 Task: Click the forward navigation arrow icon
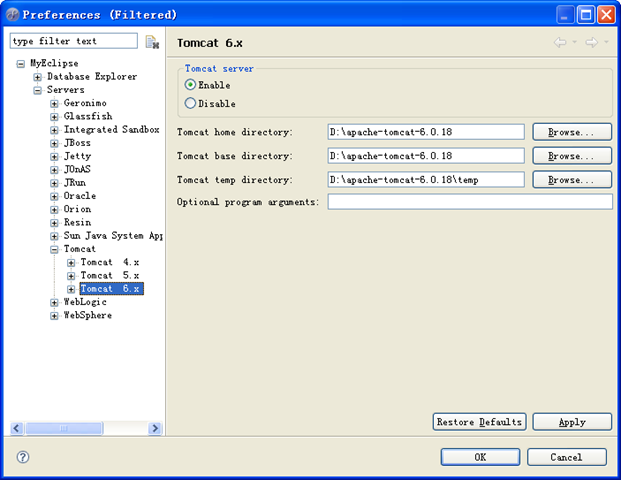[x=591, y=42]
